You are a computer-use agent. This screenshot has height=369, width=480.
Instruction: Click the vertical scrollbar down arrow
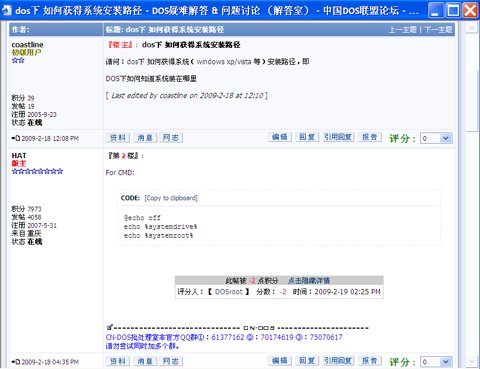[x=472, y=362]
